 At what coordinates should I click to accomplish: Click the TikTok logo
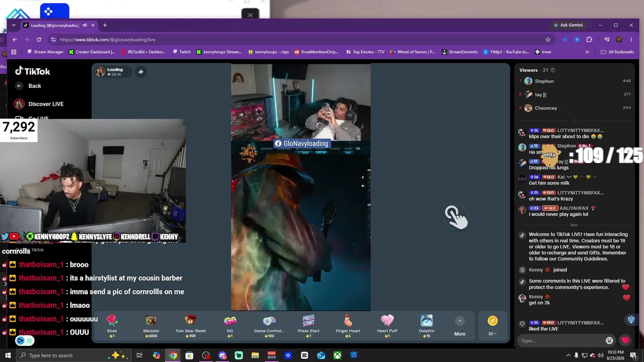32,71
